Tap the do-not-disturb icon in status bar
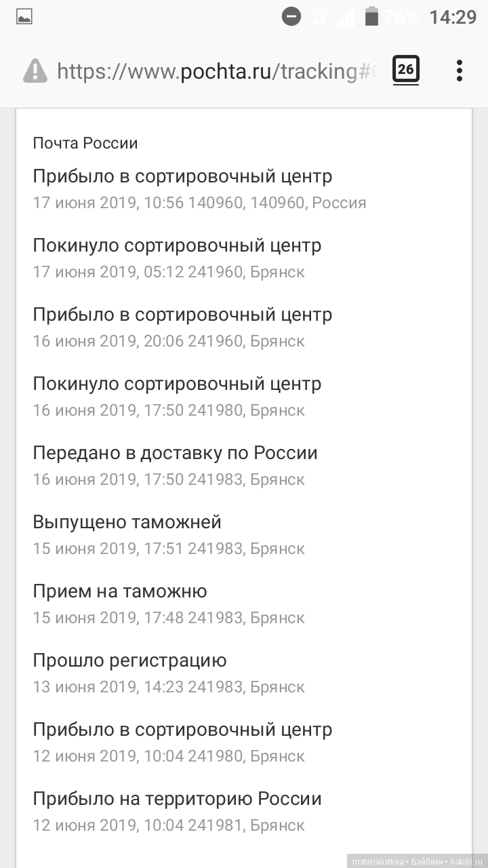Viewport: 488px width, 868px height. pos(291,17)
